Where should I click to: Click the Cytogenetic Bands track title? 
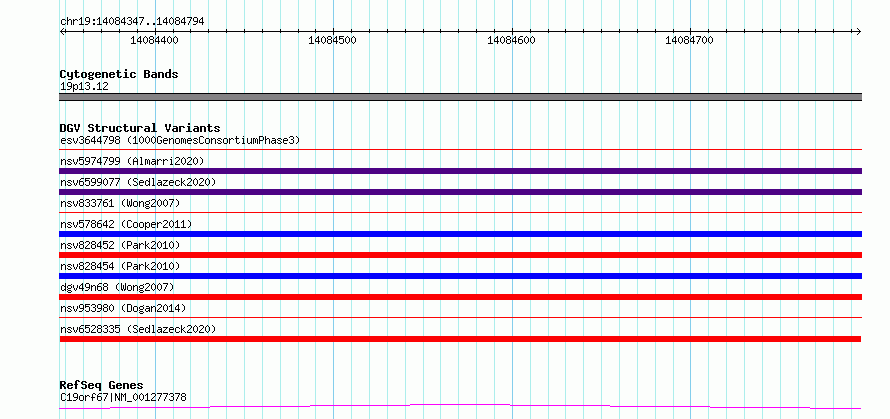[x=119, y=74]
